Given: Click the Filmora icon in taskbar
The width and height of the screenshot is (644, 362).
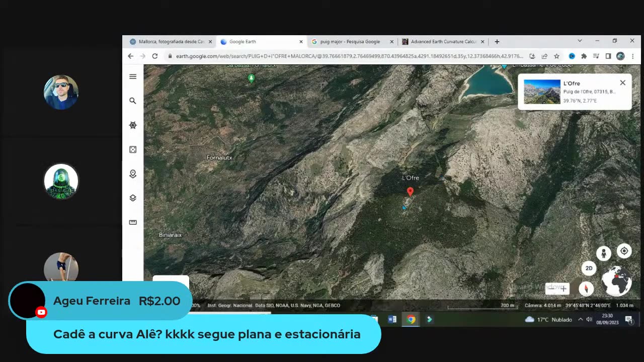Looking at the screenshot, I should coord(429,319).
